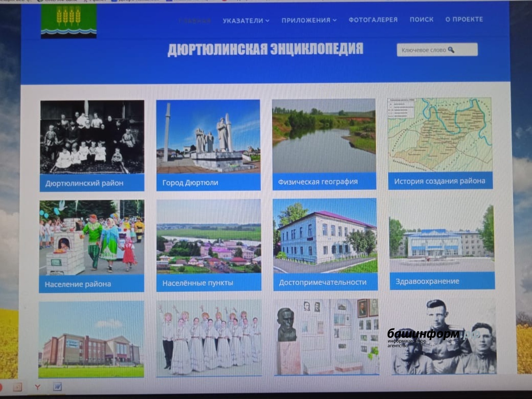This screenshot has width=532, height=399.
Task: Open the Населённые пункты link
Action: point(198,283)
